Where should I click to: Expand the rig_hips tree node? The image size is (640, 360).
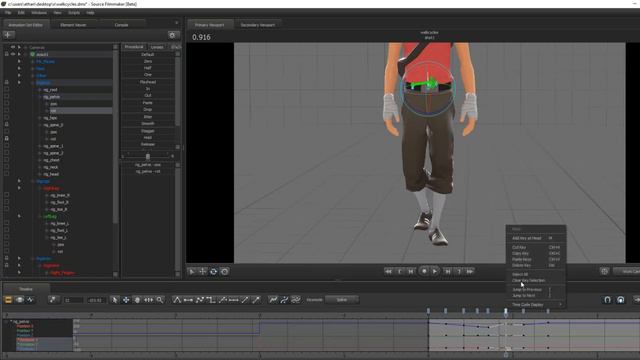pos(40,118)
